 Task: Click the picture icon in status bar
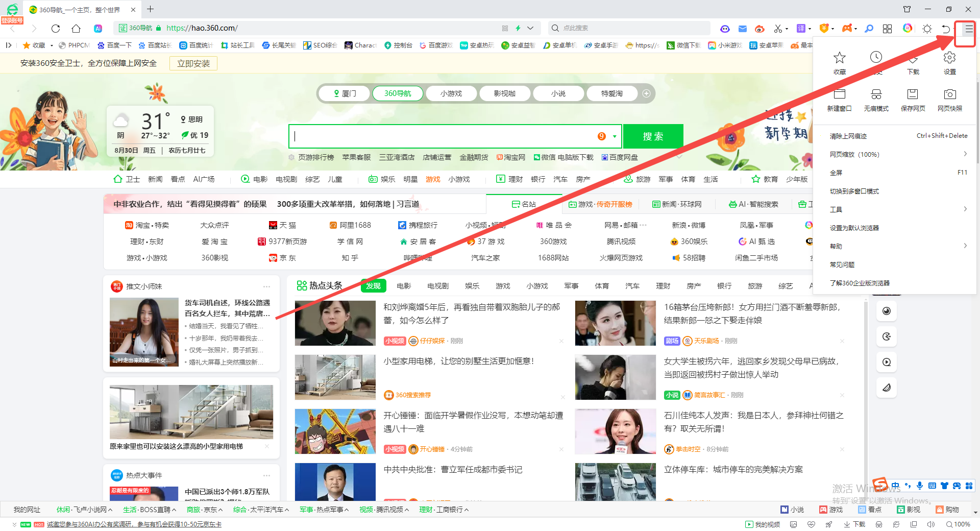pyautogui.click(x=793, y=524)
